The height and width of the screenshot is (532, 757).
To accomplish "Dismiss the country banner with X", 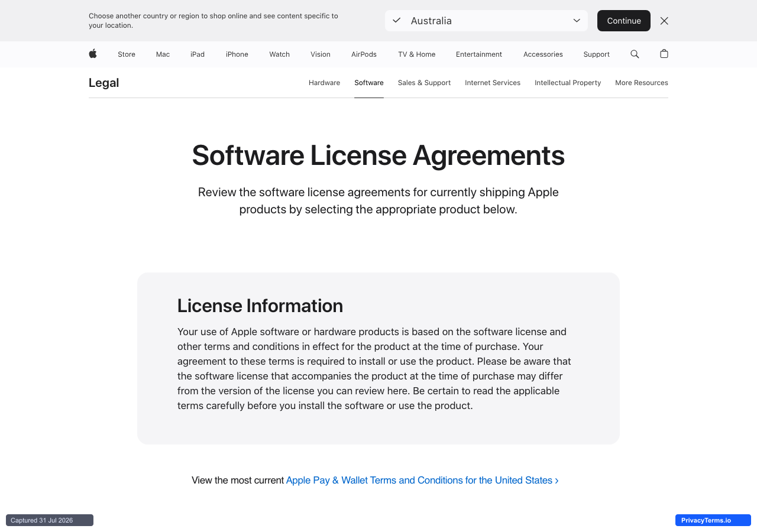I will point(664,21).
